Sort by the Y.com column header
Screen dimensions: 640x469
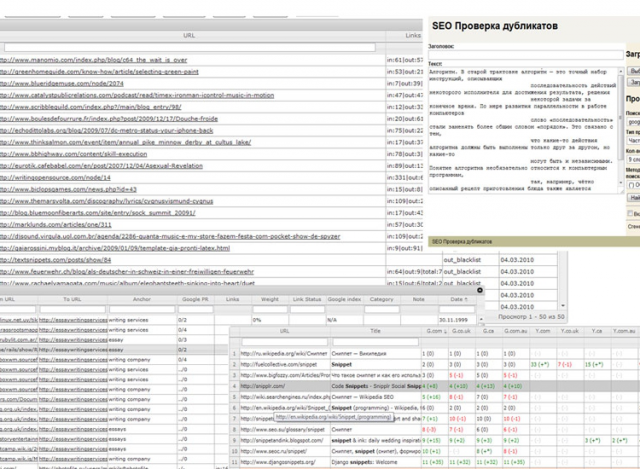pyautogui.click(x=543, y=331)
